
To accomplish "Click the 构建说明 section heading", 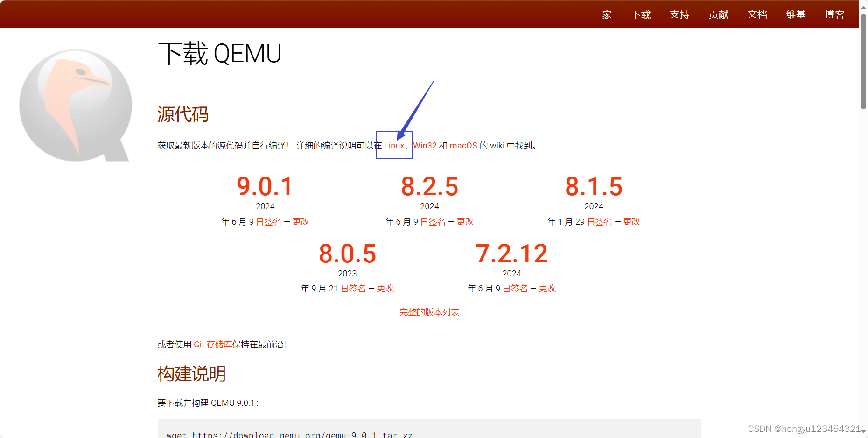I will [x=192, y=374].
